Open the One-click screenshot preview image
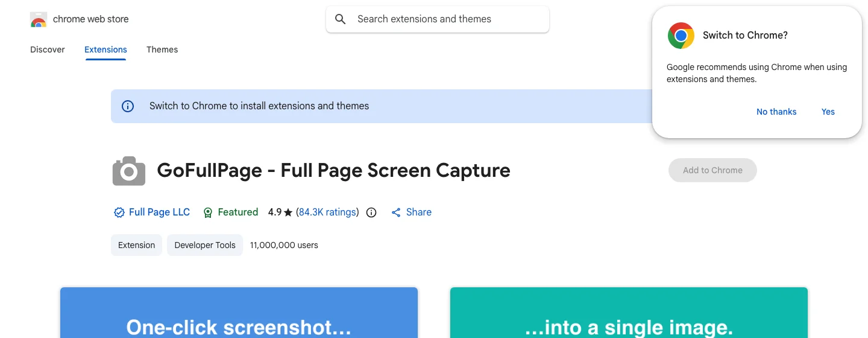The width and height of the screenshot is (868, 338). tap(239, 313)
